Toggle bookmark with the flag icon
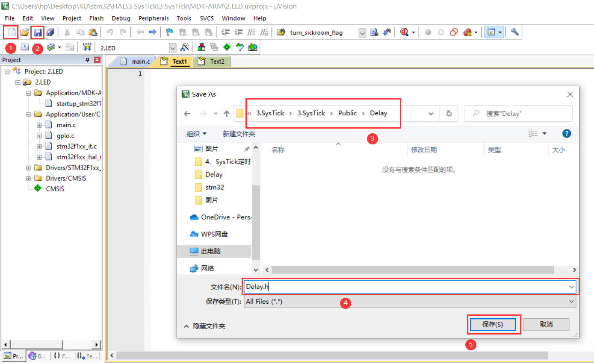594x364 pixels. tap(170, 32)
